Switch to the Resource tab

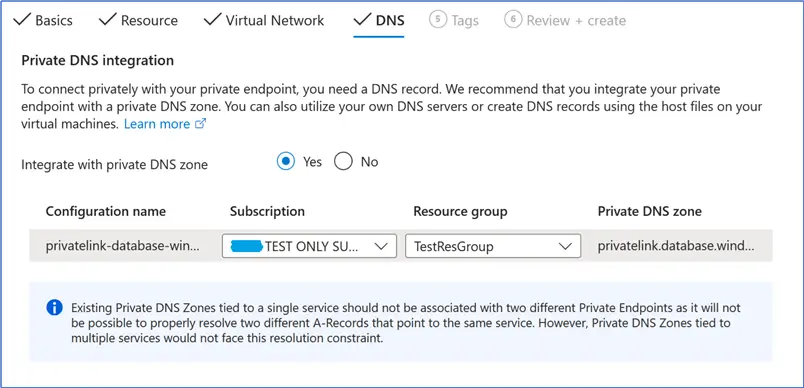pos(138,21)
